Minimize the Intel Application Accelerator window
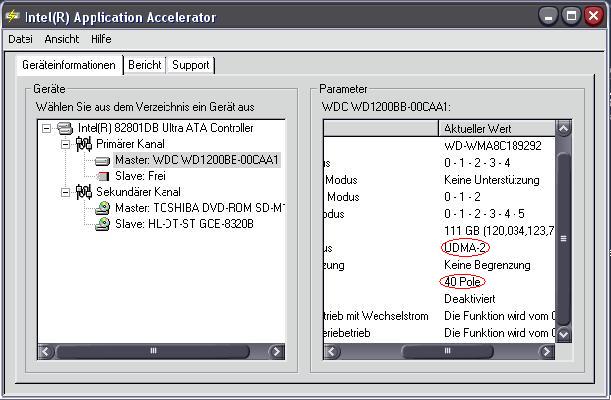The image size is (611, 400). pyautogui.click(x=549, y=16)
